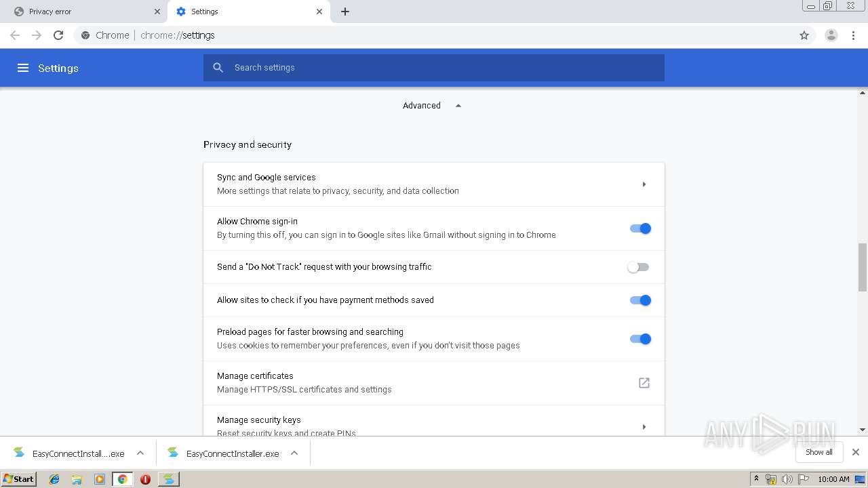Screen dimensions: 868x488
Task: Click the scrollbar down arrow
Action: click(863, 430)
